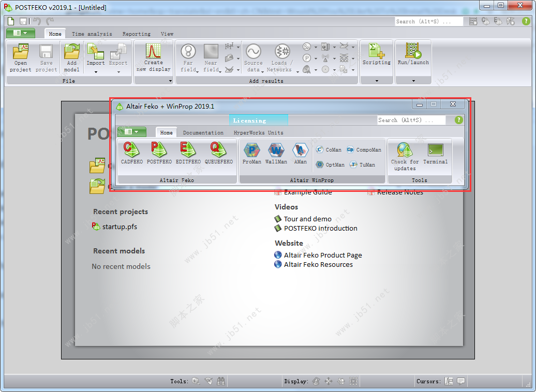The width and height of the screenshot is (536, 392).
Task: Click the New project icon in quick toolbar
Action: [x=11, y=21]
